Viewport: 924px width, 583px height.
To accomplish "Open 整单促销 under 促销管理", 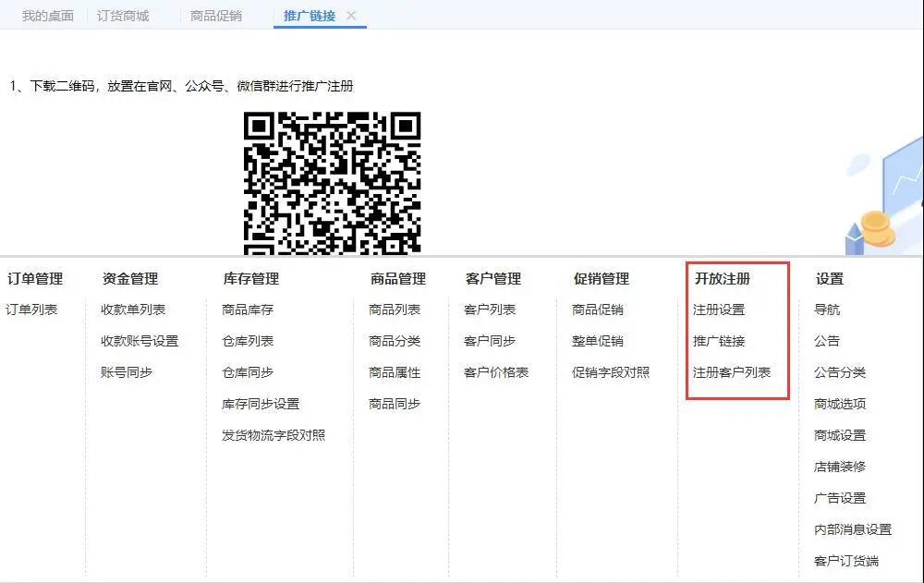I will (598, 341).
